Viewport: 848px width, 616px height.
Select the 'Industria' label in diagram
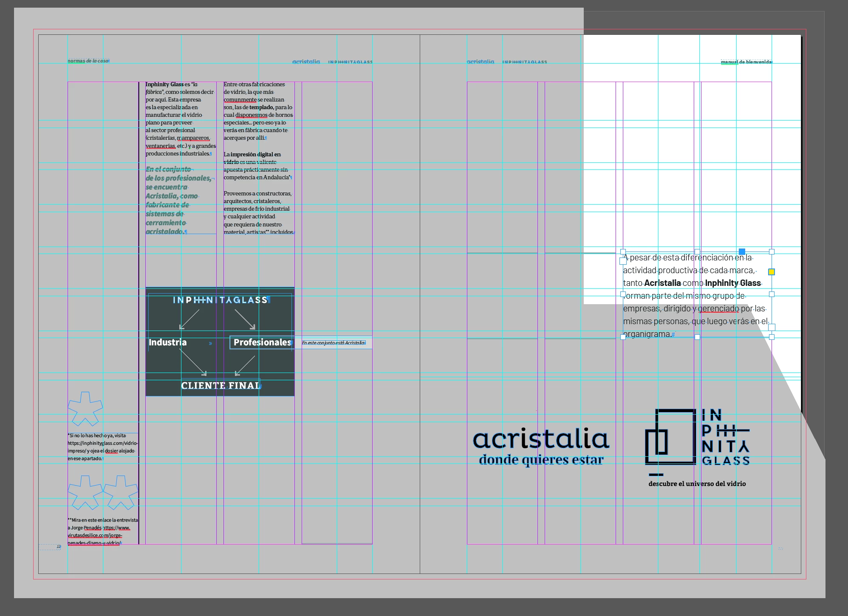coord(167,342)
